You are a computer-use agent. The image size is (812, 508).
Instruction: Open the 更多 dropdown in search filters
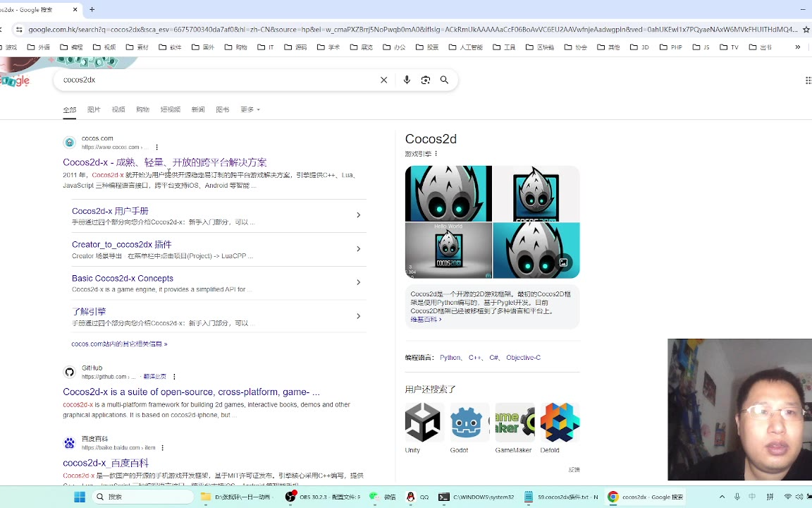pos(250,109)
